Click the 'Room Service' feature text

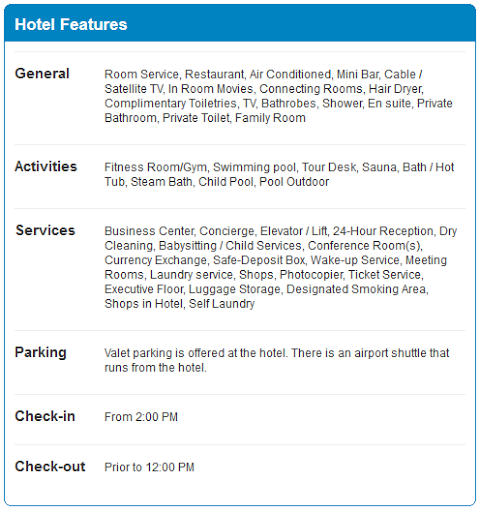[x=142, y=74]
